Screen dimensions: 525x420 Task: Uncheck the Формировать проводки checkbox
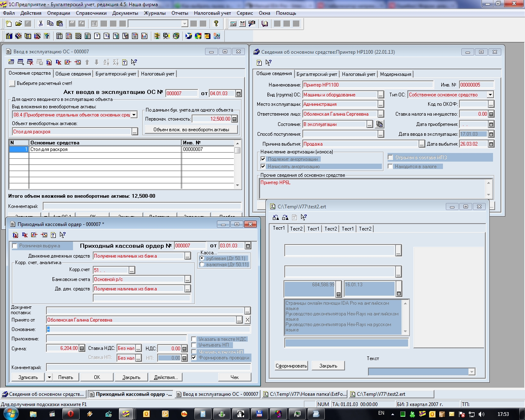click(194, 358)
